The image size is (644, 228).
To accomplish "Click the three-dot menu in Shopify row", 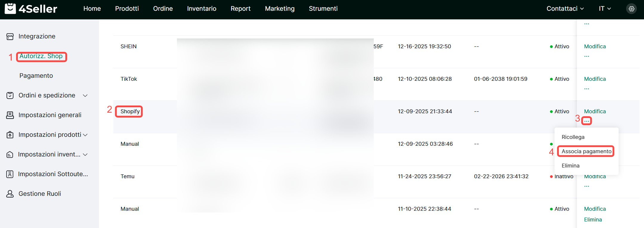I will pos(586,121).
